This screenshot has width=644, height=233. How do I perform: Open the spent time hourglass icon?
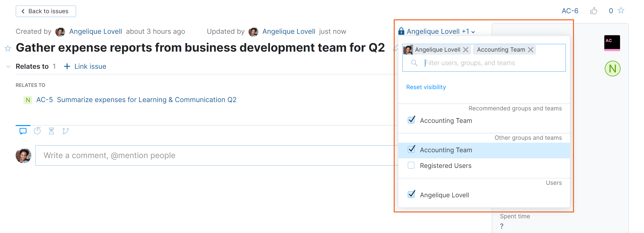51,131
